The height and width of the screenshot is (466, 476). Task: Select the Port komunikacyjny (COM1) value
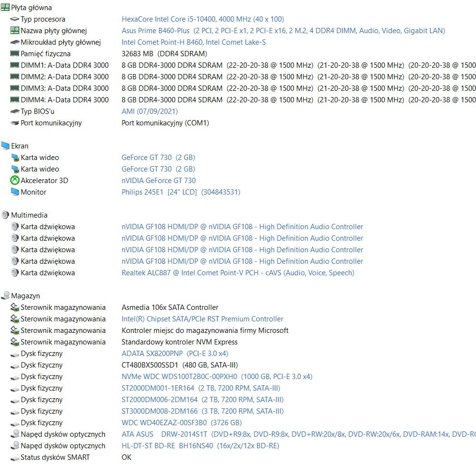click(165, 123)
